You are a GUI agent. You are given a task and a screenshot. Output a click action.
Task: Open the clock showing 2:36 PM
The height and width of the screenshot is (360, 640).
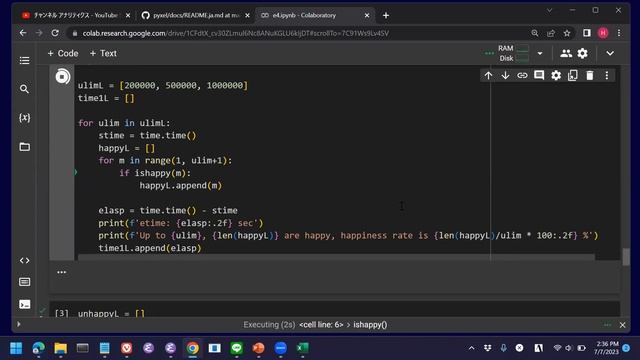(607, 348)
